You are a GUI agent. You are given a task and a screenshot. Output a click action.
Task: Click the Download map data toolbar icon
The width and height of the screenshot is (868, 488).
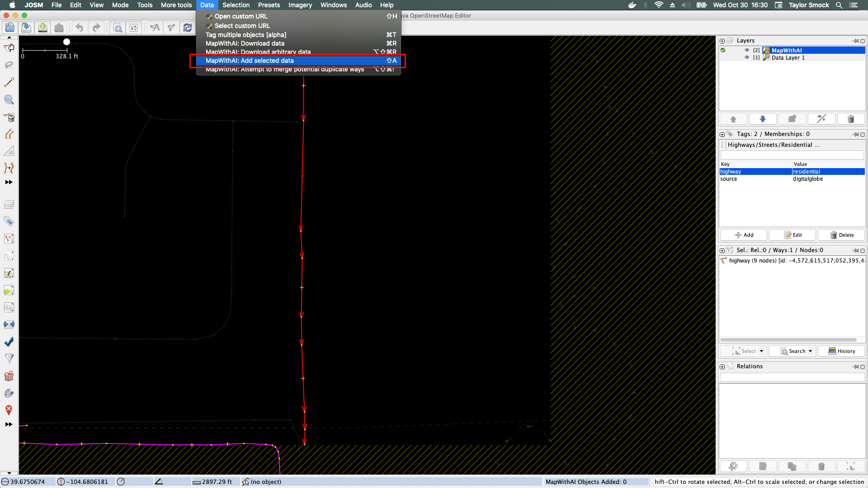(x=42, y=28)
